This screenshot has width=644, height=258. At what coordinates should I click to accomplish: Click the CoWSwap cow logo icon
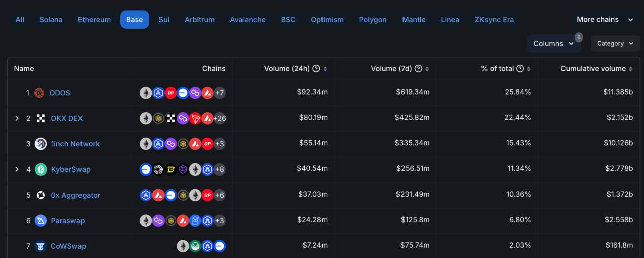coord(41,246)
